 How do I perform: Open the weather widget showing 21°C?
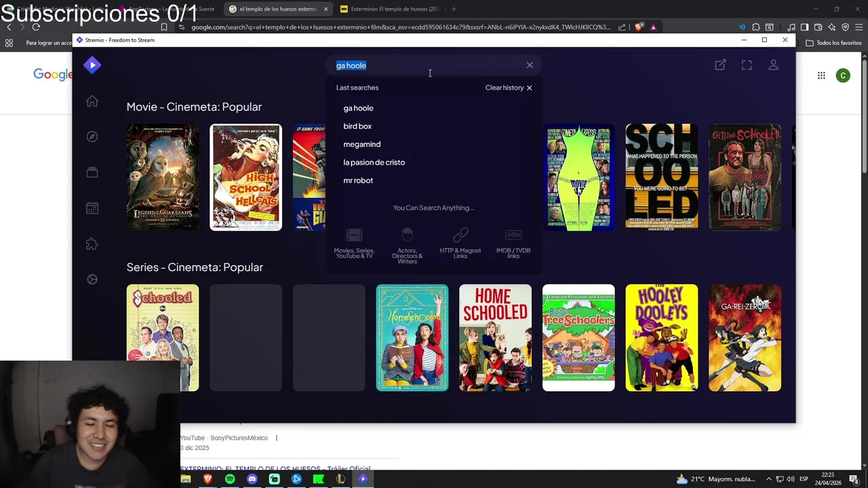[x=715, y=479]
